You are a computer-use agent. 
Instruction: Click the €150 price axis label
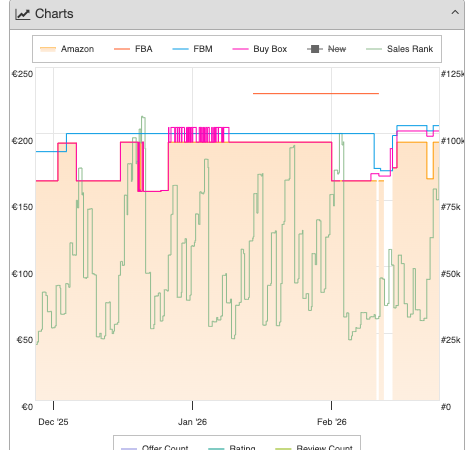tap(22, 207)
